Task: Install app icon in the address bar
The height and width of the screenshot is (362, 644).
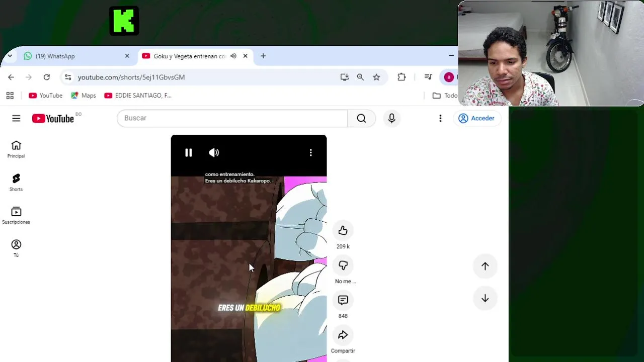Action: point(345,77)
